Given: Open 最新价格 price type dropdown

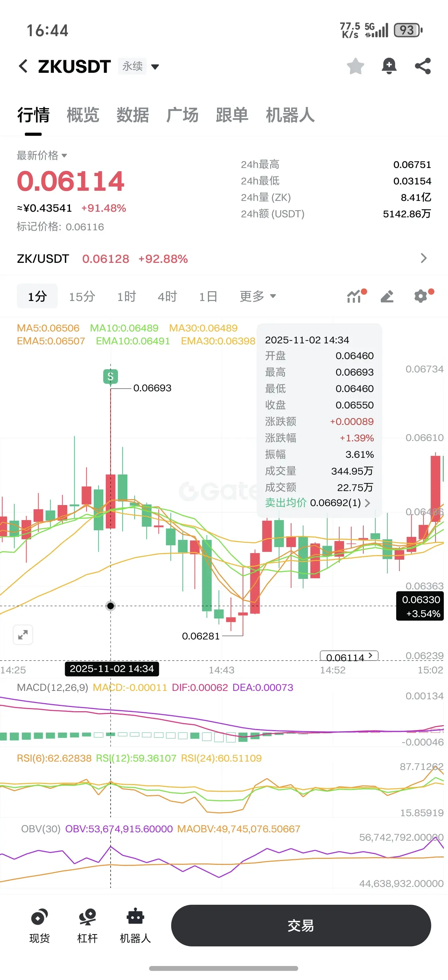Looking at the screenshot, I should coord(42,155).
